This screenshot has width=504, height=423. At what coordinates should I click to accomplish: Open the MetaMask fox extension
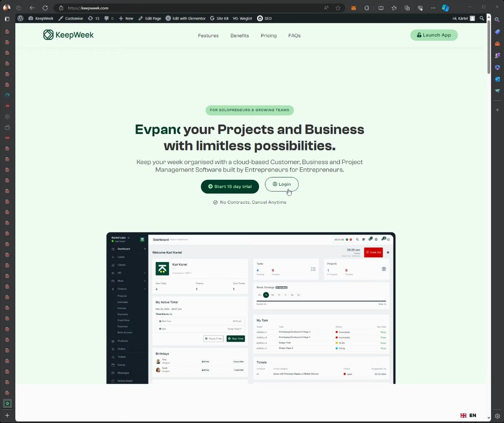point(354,8)
